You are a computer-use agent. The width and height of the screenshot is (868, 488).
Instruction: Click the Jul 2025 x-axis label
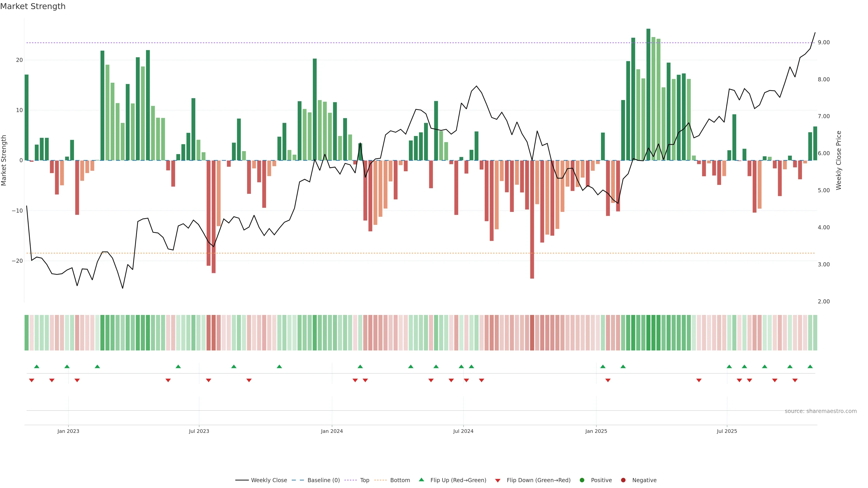[727, 431]
